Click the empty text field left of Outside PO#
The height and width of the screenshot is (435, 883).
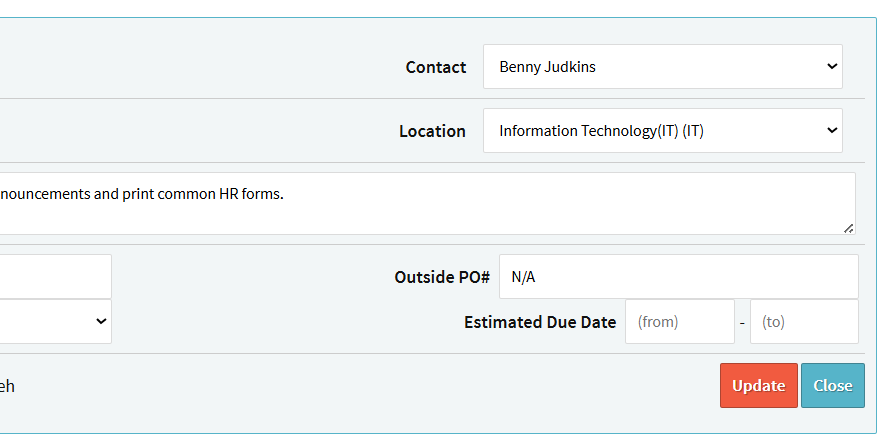pyautogui.click(x=55, y=277)
